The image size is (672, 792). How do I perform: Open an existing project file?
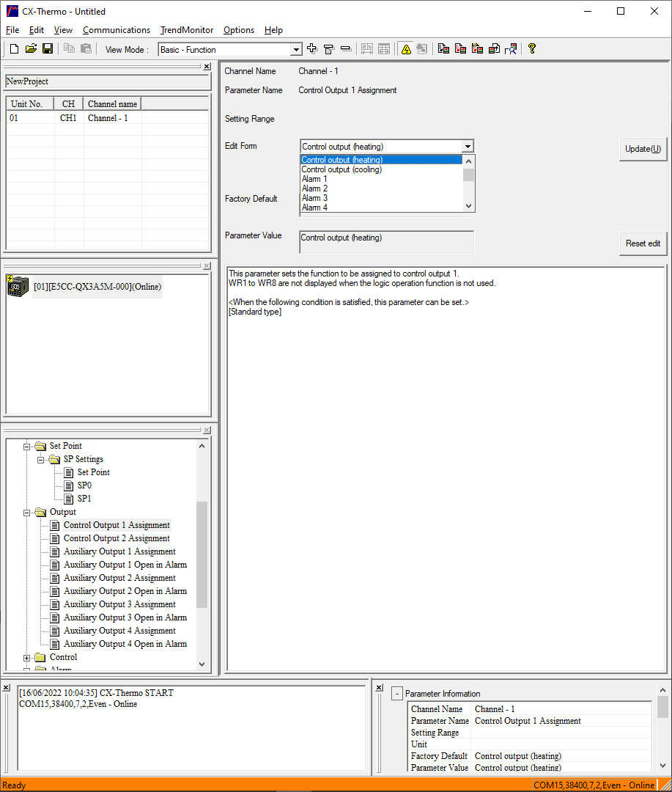(31, 49)
